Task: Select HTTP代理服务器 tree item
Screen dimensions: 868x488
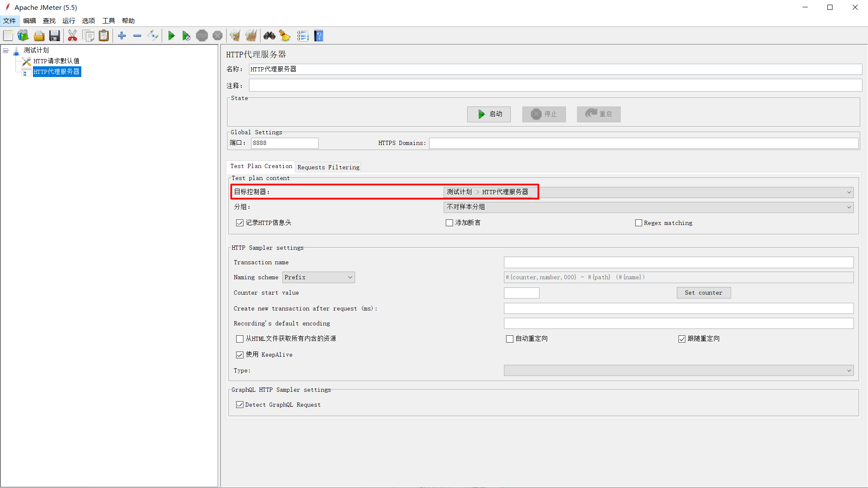Action: point(56,72)
